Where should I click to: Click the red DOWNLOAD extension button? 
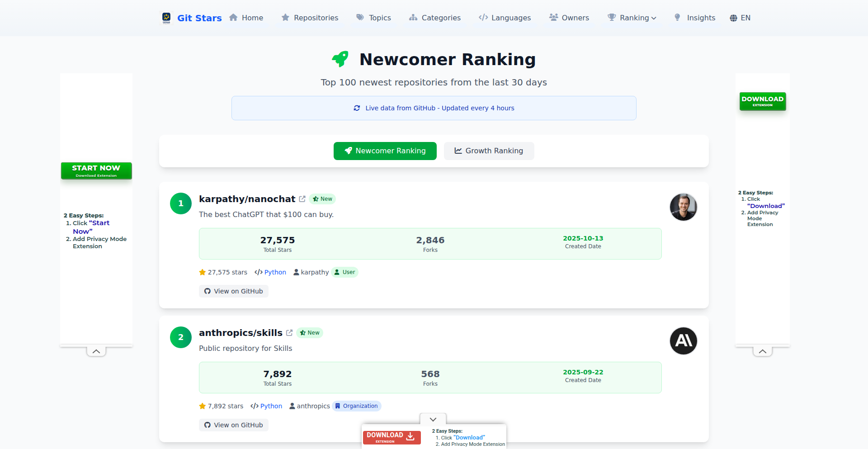click(392, 437)
